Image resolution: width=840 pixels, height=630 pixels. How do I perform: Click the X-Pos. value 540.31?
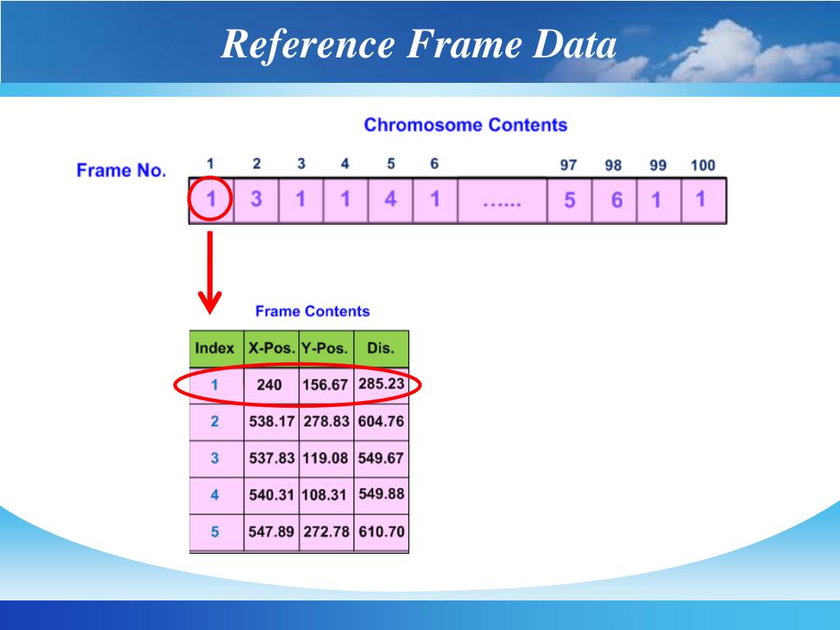272,495
